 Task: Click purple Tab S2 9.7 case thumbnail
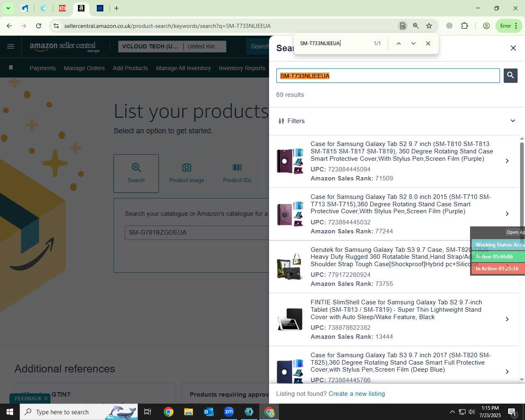tap(290, 161)
